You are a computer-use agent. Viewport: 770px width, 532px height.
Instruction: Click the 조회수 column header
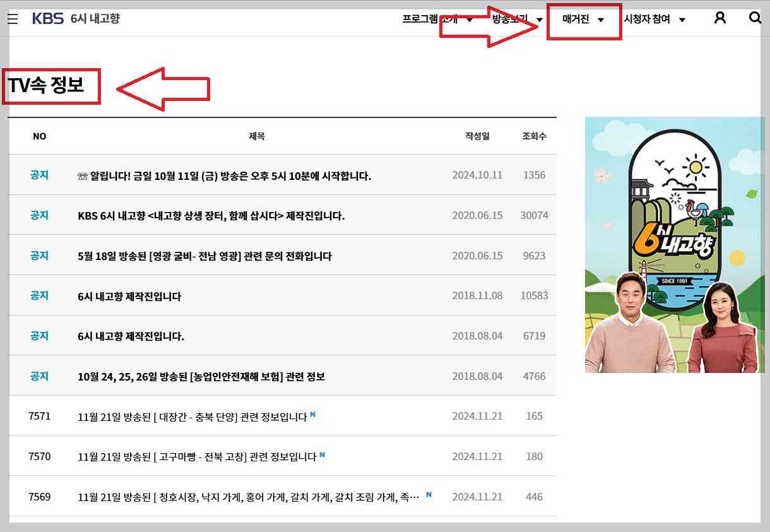[x=534, y=136]
